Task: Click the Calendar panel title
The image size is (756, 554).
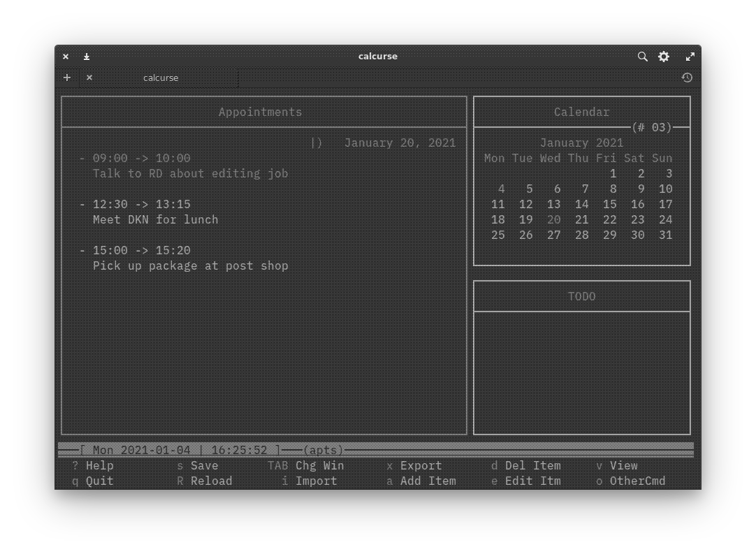Action: point(581,112)
